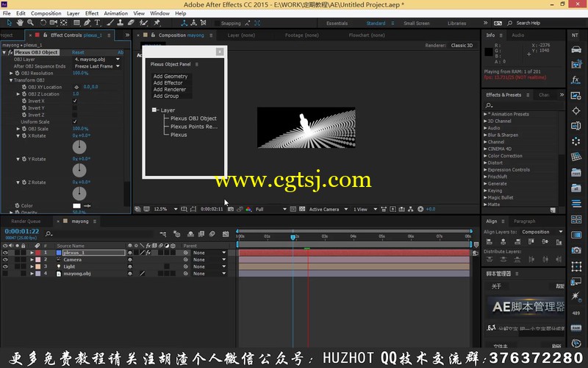This screenshot has height=368, width=588.
Task: Hide the plexus_1 layer eye
Action: click(x=5, y=252)
